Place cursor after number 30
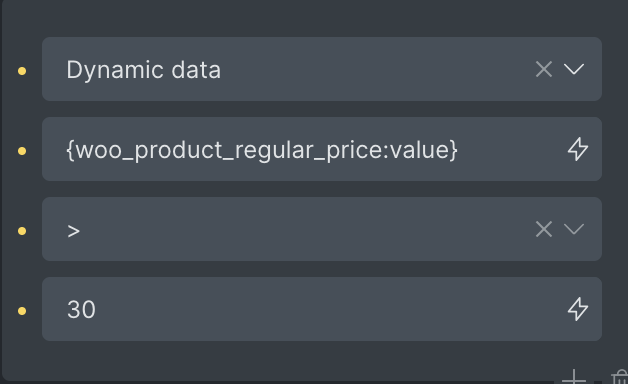The height and width of the screenshot is (384, 628). point(96,310)
